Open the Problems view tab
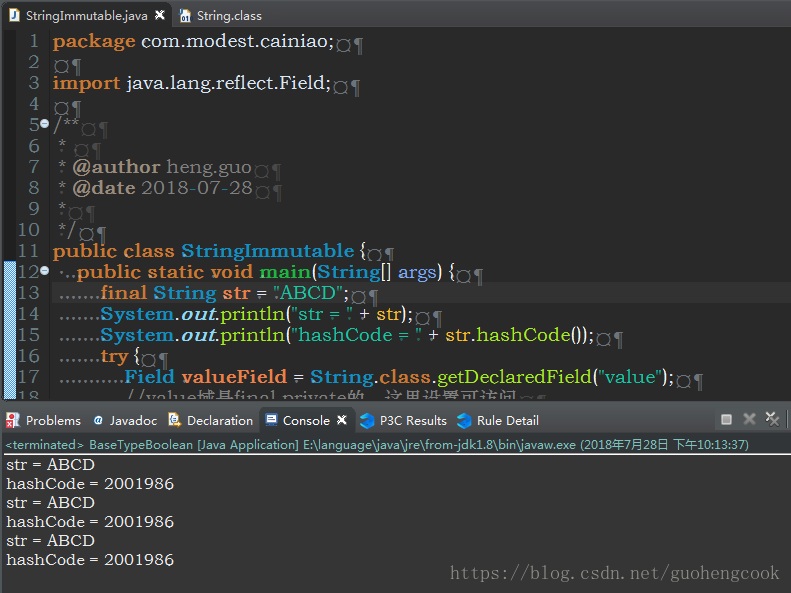This screenshot has height=593, width=791. click(43, 420)
